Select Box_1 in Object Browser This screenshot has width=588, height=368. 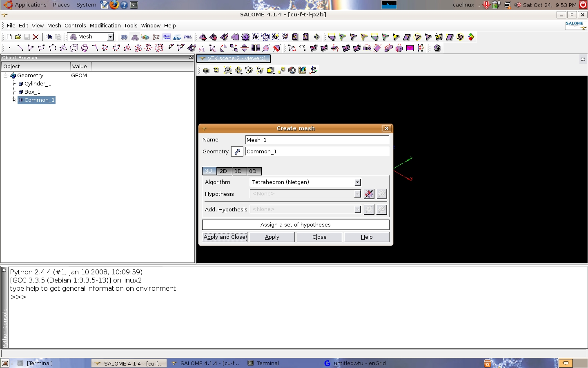[x=32, y=92]
